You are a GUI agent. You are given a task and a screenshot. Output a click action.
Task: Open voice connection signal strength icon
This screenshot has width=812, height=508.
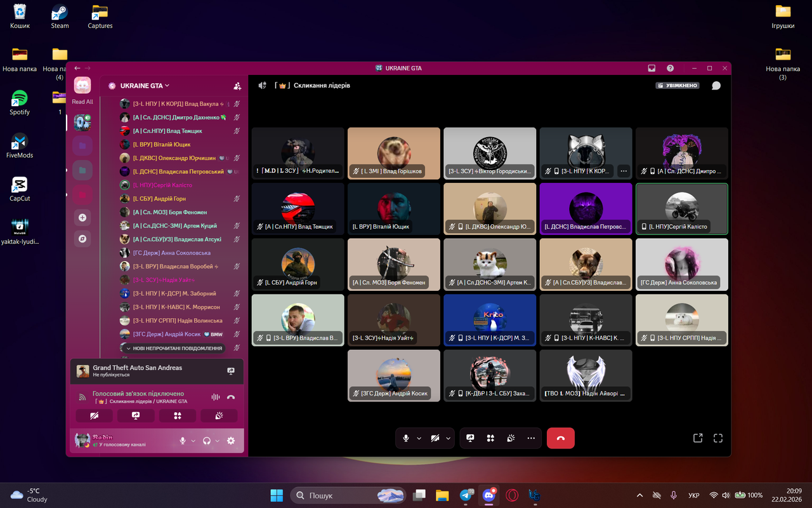(x=82, y=398)
